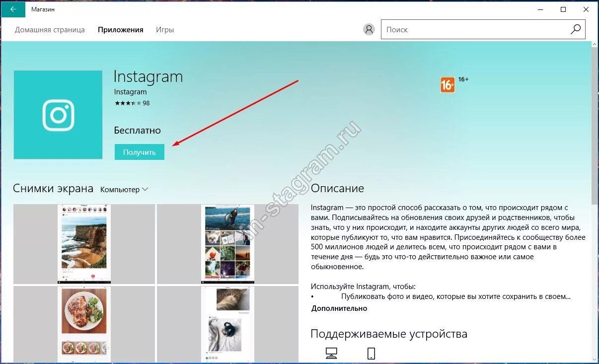The width and height of the screenshot is (599, 364).
Task: Switch to the Игры tab
Action: tap(165, 30)
